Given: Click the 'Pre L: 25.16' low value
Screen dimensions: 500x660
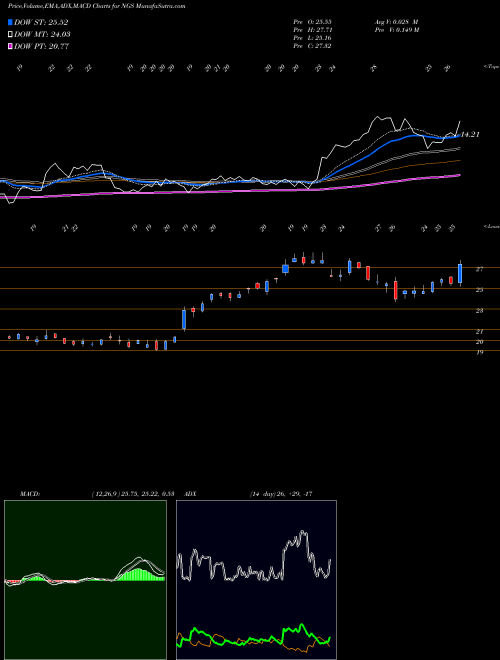Looking at the screenshot, I should point(312,38).
